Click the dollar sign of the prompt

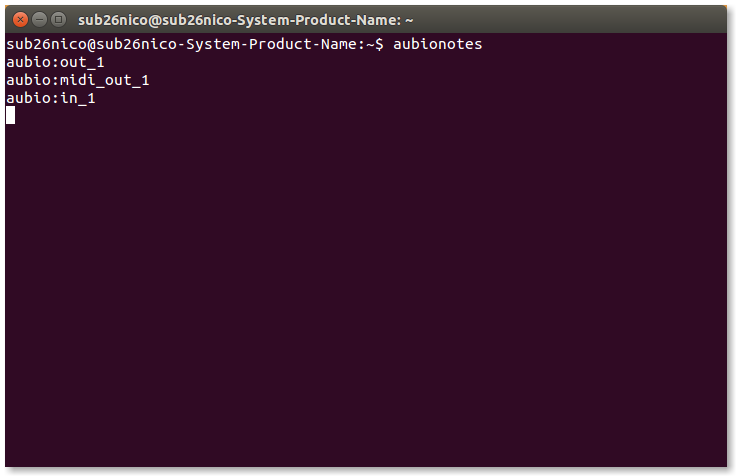[379, 45]
